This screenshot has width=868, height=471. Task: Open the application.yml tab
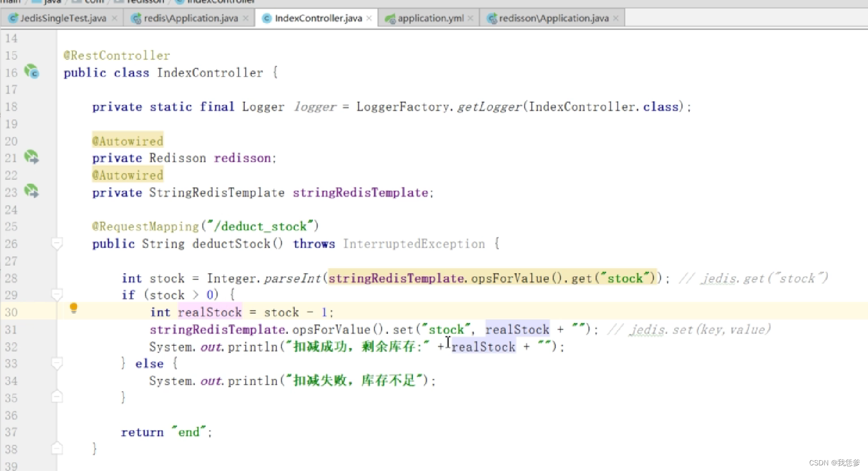pos(431,18)
